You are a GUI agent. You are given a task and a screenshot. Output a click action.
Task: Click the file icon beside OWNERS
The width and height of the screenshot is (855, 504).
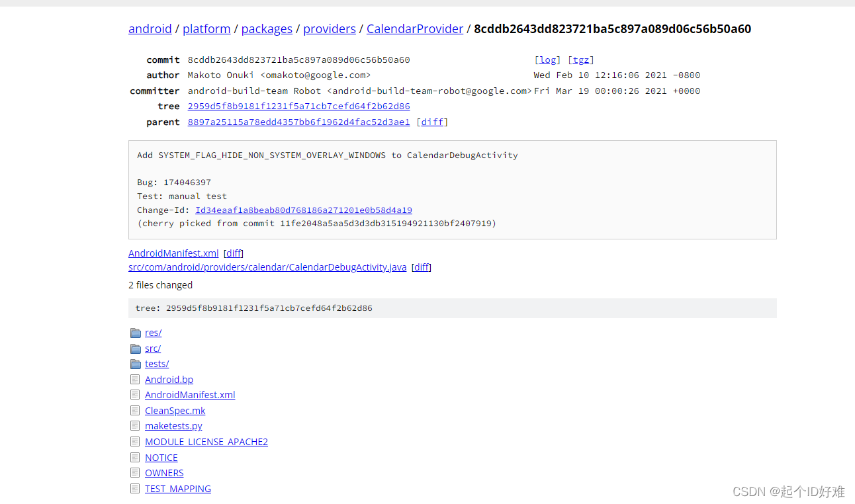click(x=135, y=472)
